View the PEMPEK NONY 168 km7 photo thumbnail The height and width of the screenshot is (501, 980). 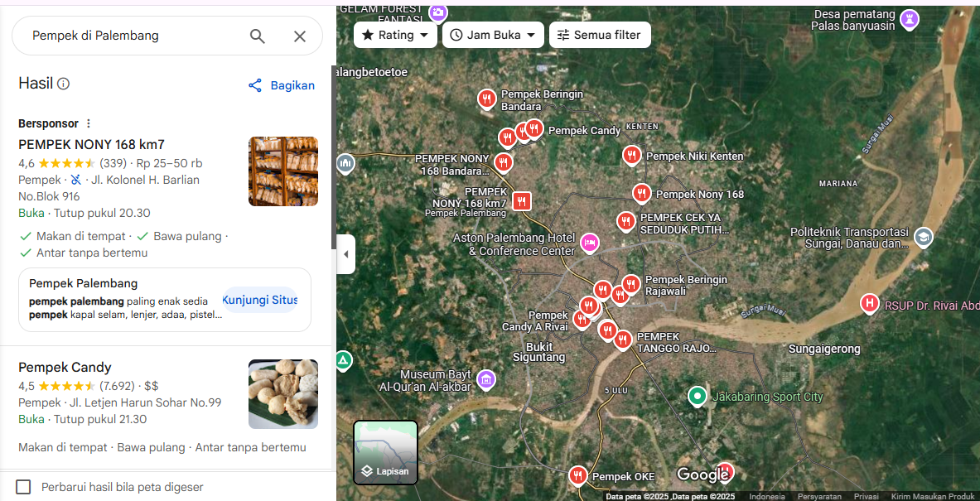click(283, 171)
